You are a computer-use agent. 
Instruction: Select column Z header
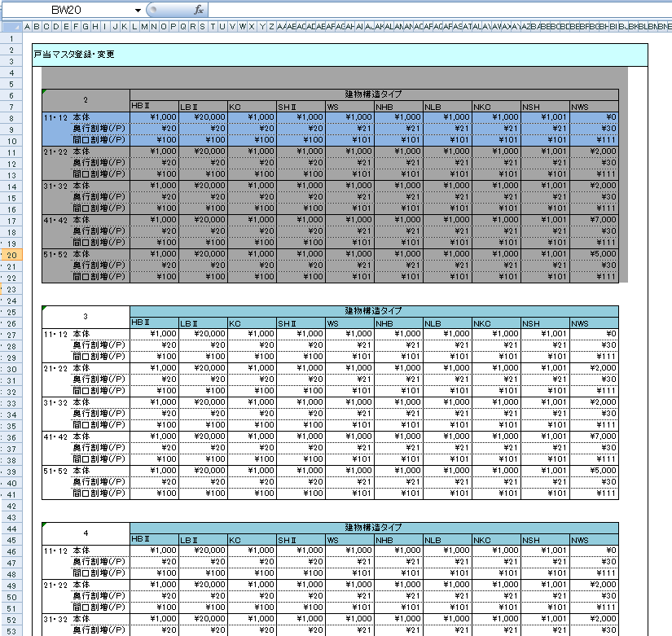tap(271, 27)
